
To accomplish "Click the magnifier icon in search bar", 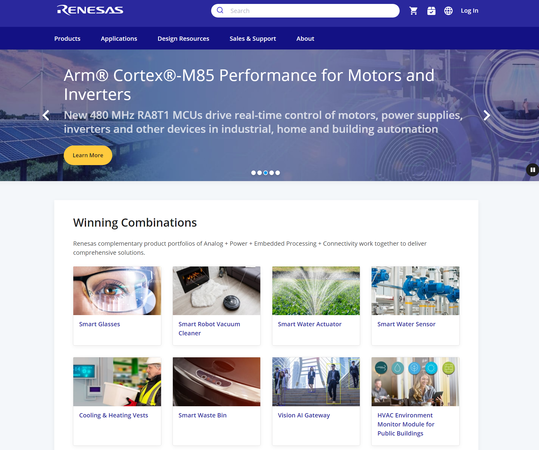I will [220, 11].
